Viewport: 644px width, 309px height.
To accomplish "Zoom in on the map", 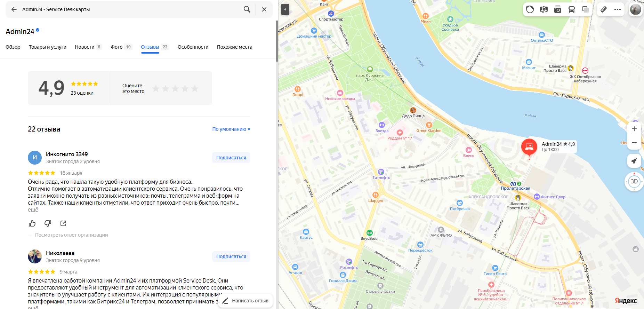I will (634, 129).
